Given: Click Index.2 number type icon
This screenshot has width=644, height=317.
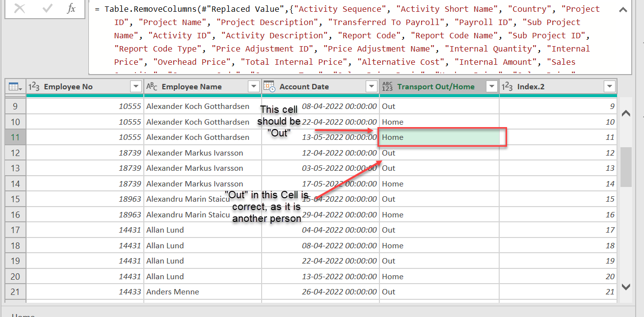Looking at the screenshot, I should coord(507,86).
